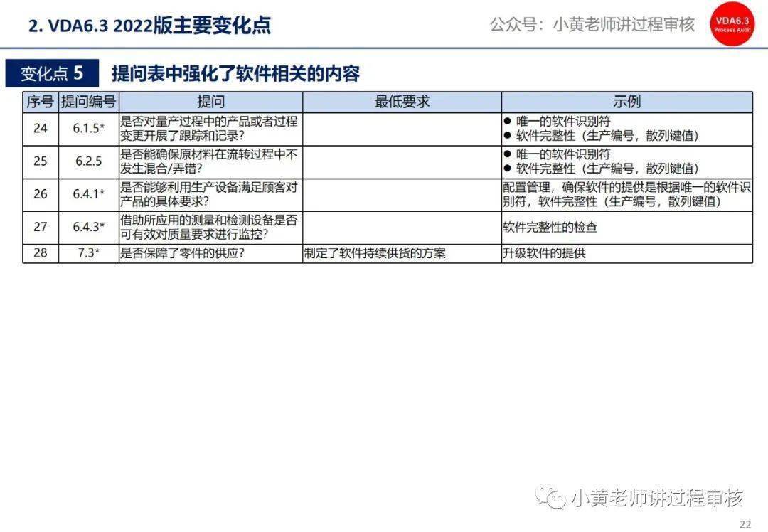Expand the 最低要求 column header
The image size is (768, 532).
click(402, 102)
